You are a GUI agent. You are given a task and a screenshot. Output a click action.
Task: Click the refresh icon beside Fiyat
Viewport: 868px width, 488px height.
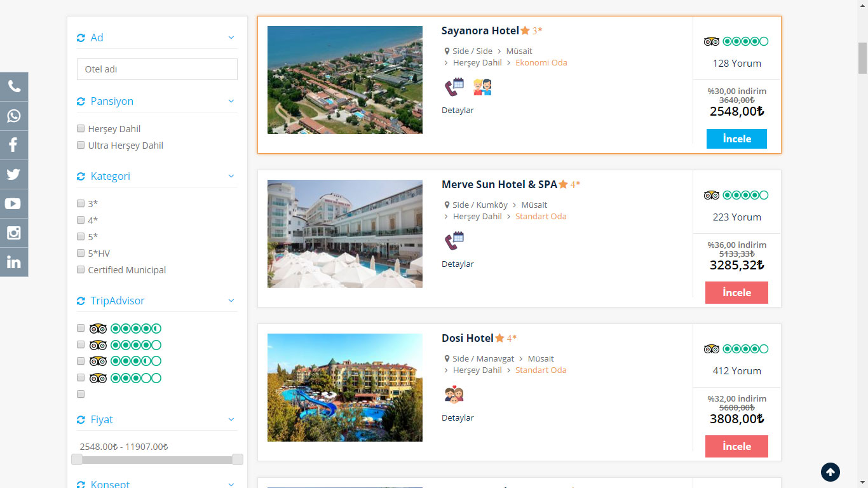(81, 420)
